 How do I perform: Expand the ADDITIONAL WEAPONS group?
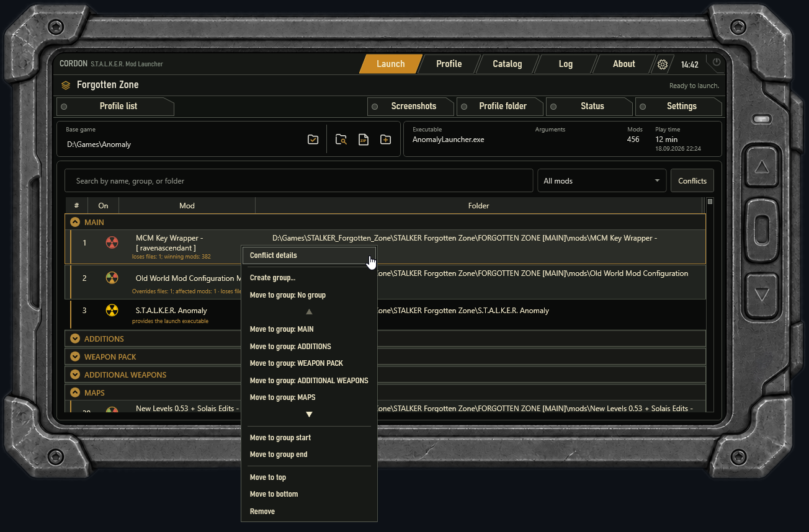[x=75, y=375]
